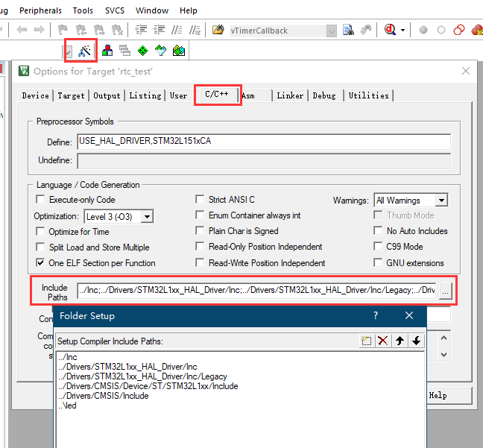
Task: Delete selected include path with red X
Action: tap(383, 341)
